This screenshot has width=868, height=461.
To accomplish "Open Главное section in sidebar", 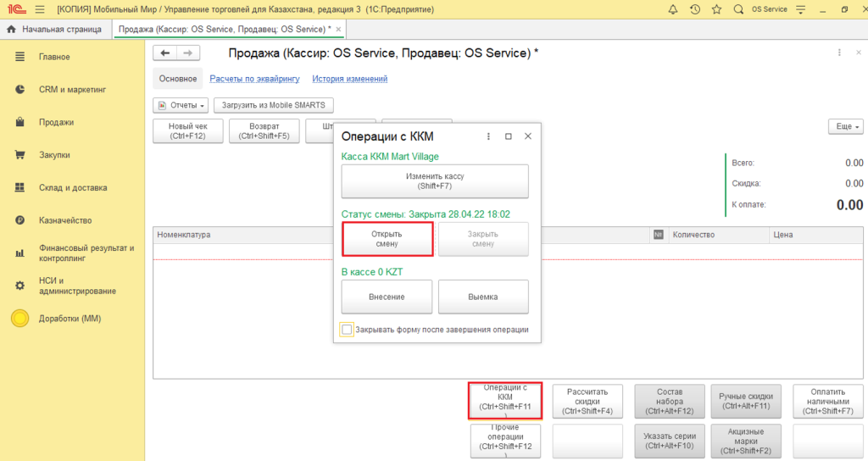I will [x=54, y=57].
